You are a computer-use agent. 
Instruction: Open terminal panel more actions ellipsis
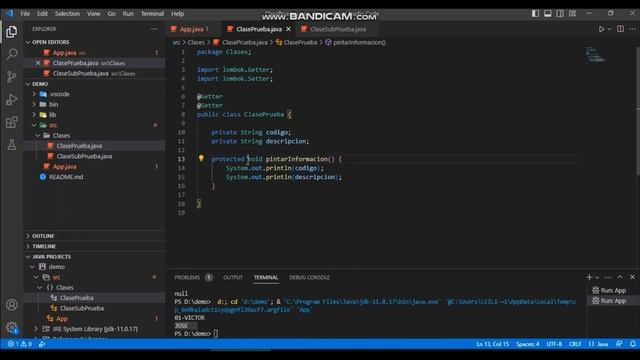(608, 277)
